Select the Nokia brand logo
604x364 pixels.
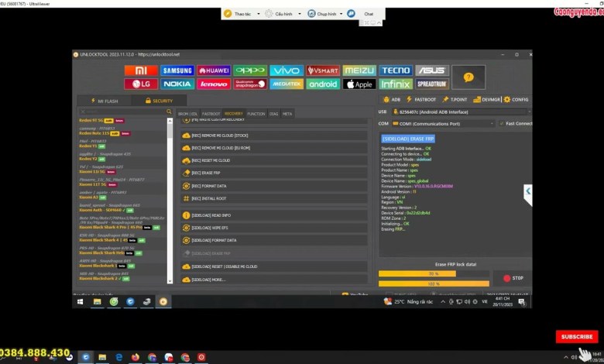pos(177,84)
